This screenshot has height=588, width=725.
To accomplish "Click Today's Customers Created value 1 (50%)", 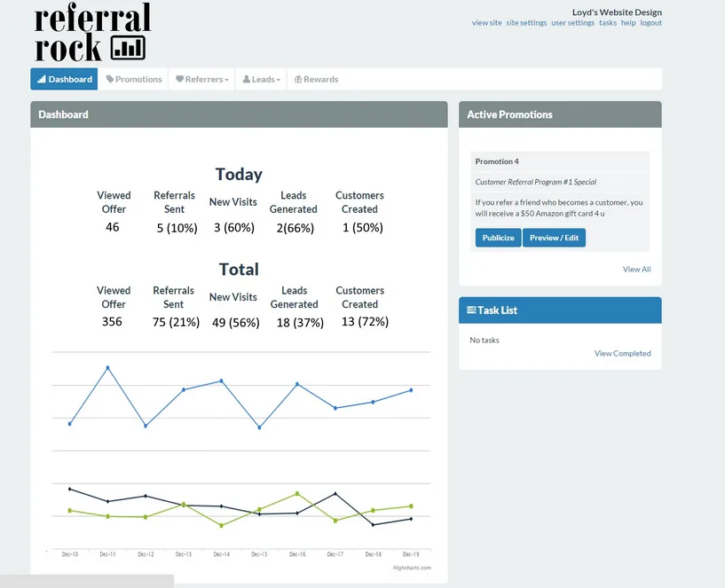I will point(362,227).
